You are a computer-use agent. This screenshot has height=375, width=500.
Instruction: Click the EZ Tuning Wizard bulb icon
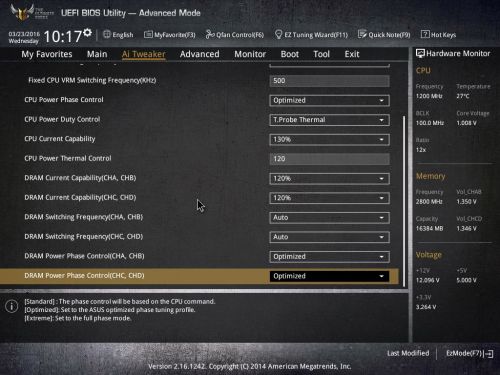click(278, 34)
